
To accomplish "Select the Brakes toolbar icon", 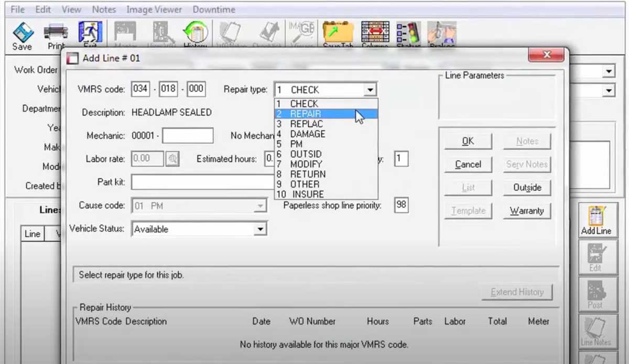I will [442, 32].
